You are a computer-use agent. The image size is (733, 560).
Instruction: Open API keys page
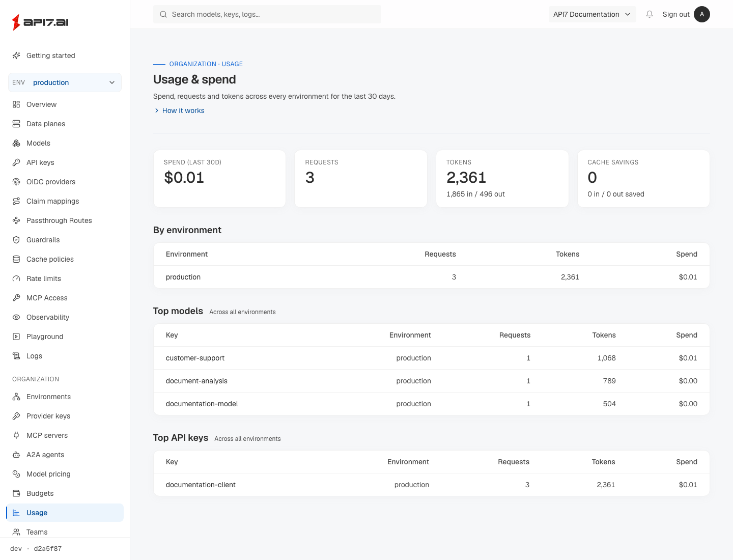[65, 162]
